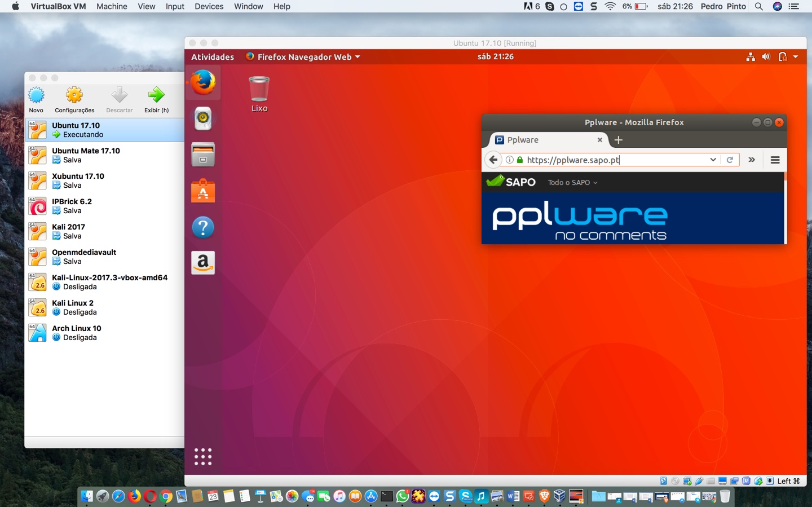Image resolution: width=812 pixels, height=507 pixels.
Task: Click the optical disc icon in VM status bar
Action: point(676,480)
